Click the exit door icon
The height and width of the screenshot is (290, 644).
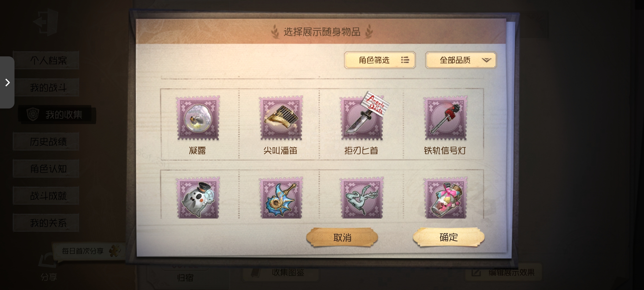pyautogui.click(x=46, y=22)
